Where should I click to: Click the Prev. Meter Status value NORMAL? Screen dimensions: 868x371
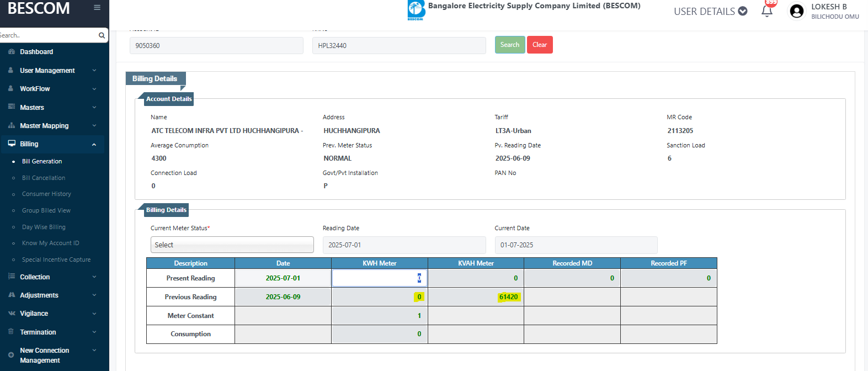(338, 158)
